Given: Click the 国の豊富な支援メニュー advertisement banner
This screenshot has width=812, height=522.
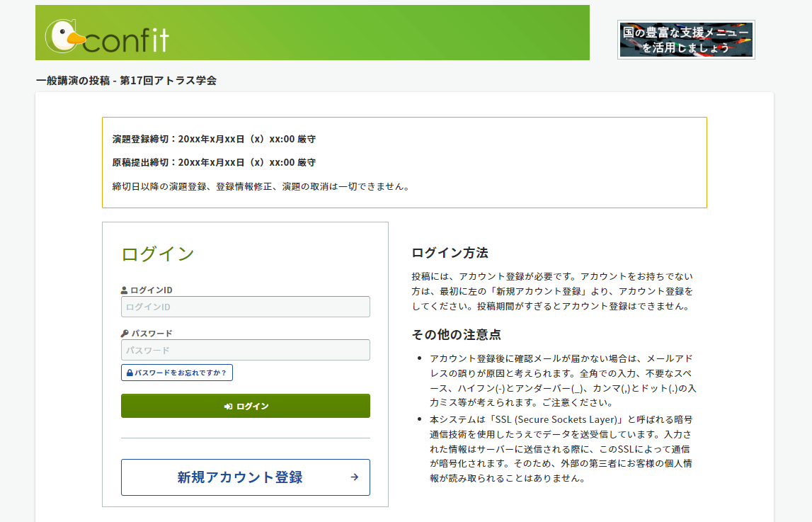Looking at the screenshot, I should click(x=686, y=40).
